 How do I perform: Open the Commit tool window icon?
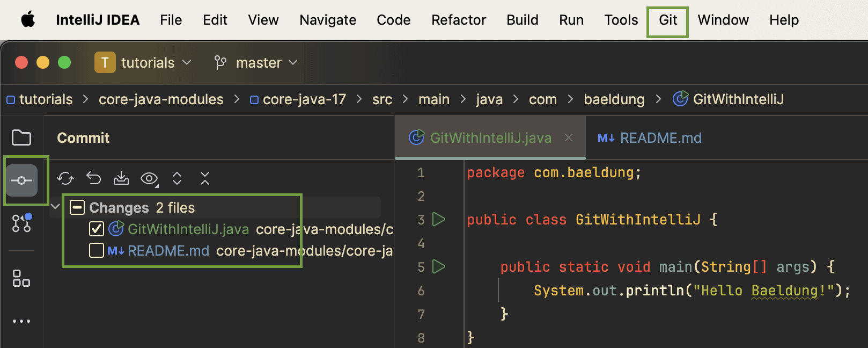pyautogui.click(x=21, y=180)
